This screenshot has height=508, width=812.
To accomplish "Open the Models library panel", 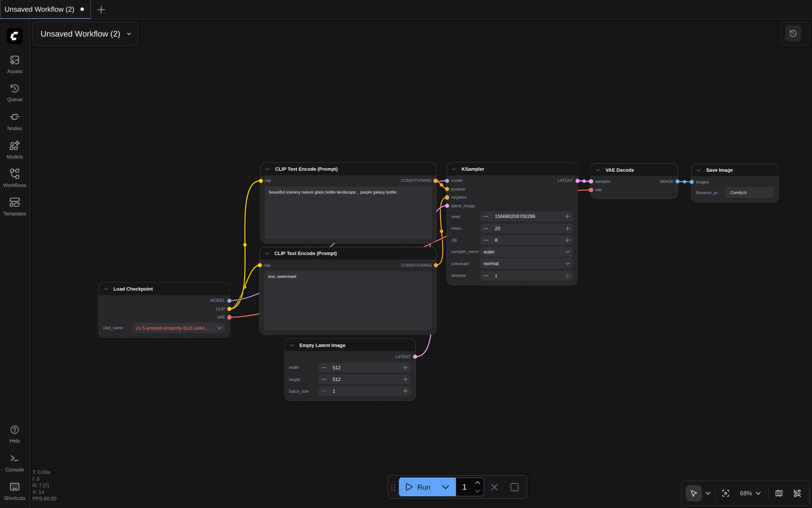I will [x=14, y=149].
